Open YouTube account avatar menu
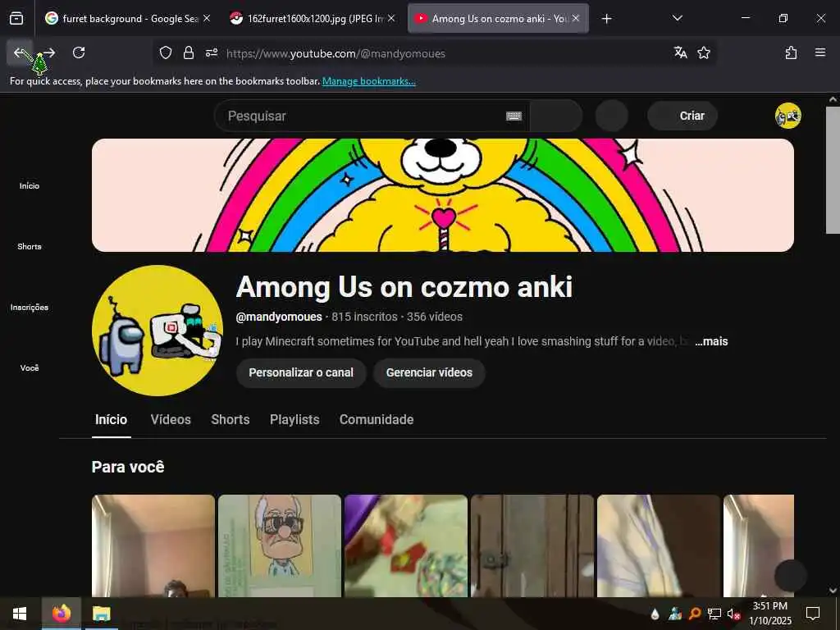This screenshot has height=630, width=840. point(788,116)
